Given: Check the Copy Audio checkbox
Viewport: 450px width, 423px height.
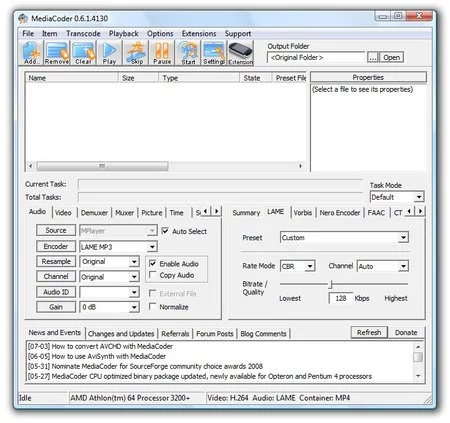Looking at the screenshot, I should 153,275.
